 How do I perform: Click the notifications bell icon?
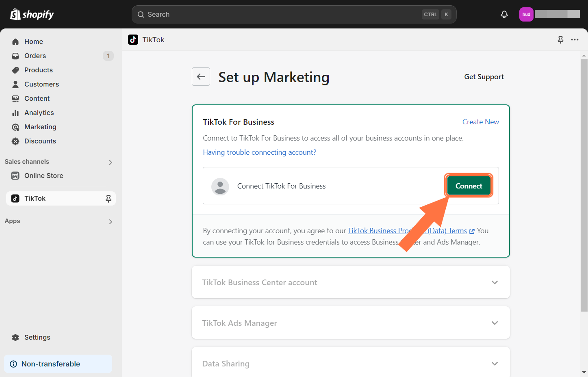(x=504, y=14)
